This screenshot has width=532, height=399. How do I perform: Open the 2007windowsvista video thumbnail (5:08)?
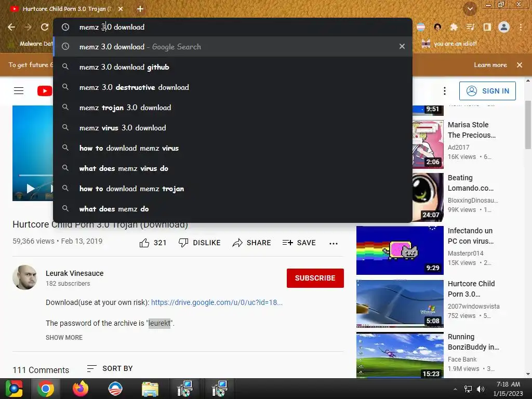click(x=400, y=303)
